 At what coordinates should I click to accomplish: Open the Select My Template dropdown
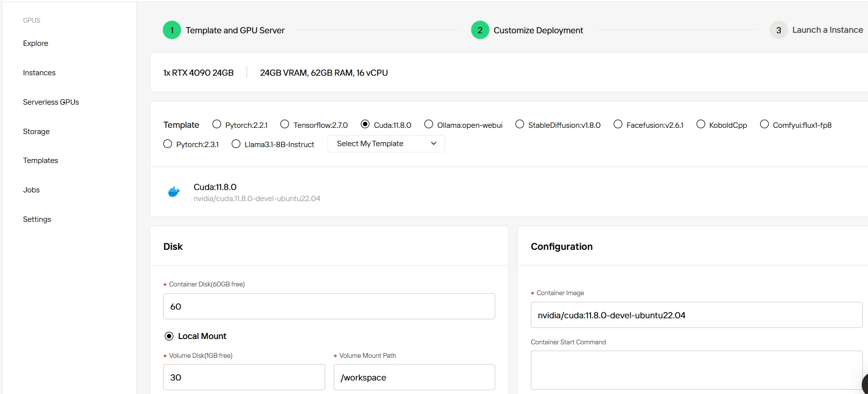click(x=386, y=144)
